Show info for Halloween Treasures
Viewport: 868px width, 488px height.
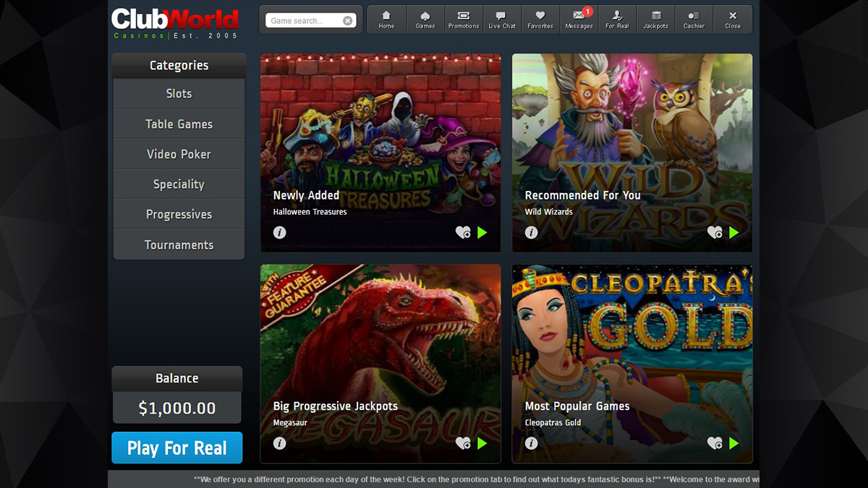point(280,233)
